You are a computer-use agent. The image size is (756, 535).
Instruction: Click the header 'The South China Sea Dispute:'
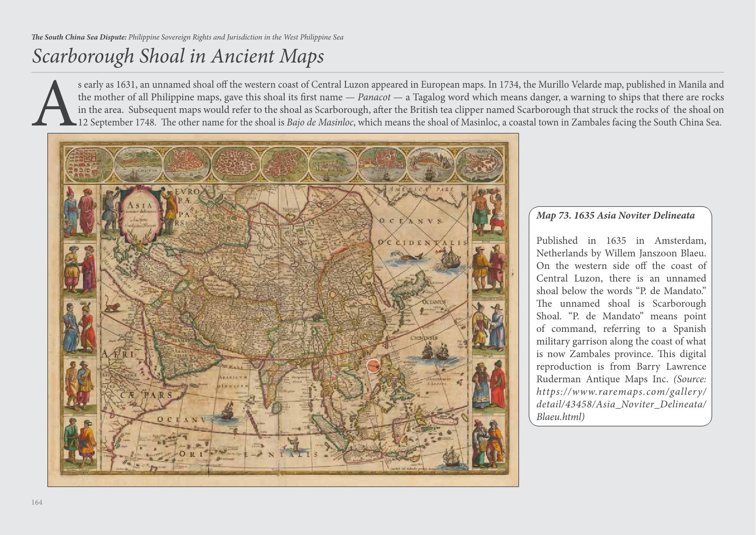pos(79,37)
